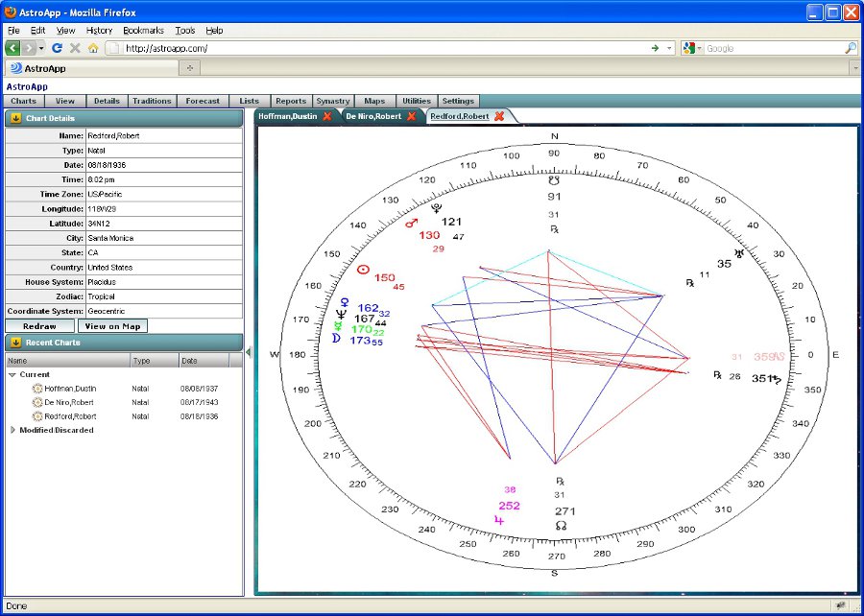Click the Redraw button
Screen dimensions: 864x616
[x=39, y=326]
